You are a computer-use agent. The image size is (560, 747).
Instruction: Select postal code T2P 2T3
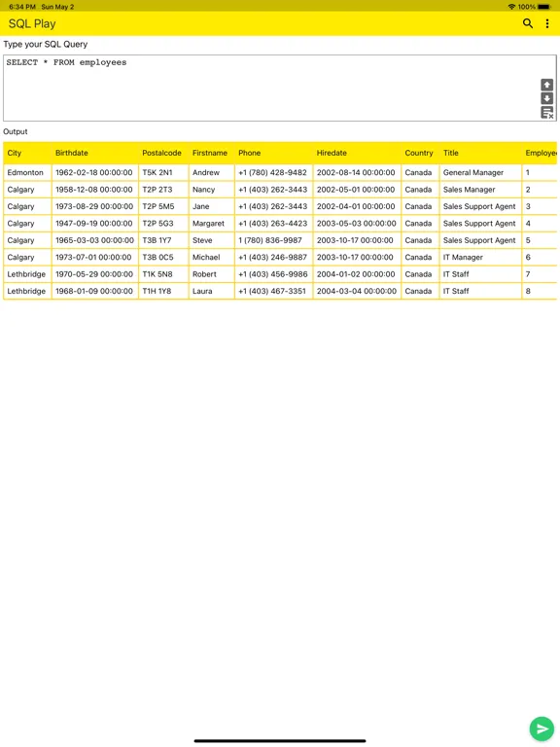(x=163, y=190)
